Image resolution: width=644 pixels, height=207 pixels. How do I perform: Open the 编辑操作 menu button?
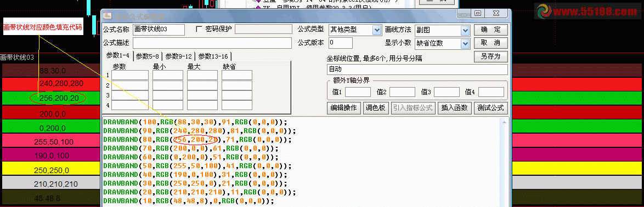344,108
